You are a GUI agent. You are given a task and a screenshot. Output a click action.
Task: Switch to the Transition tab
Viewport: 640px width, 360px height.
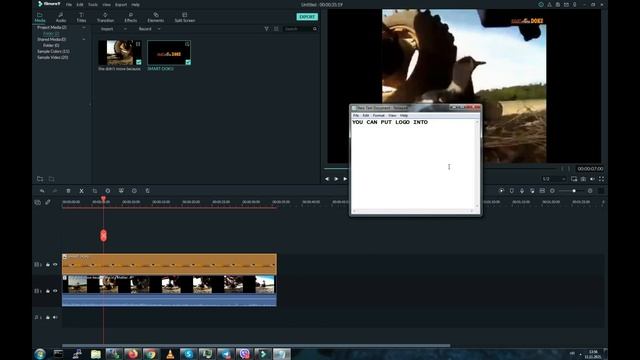pos(105,17)
